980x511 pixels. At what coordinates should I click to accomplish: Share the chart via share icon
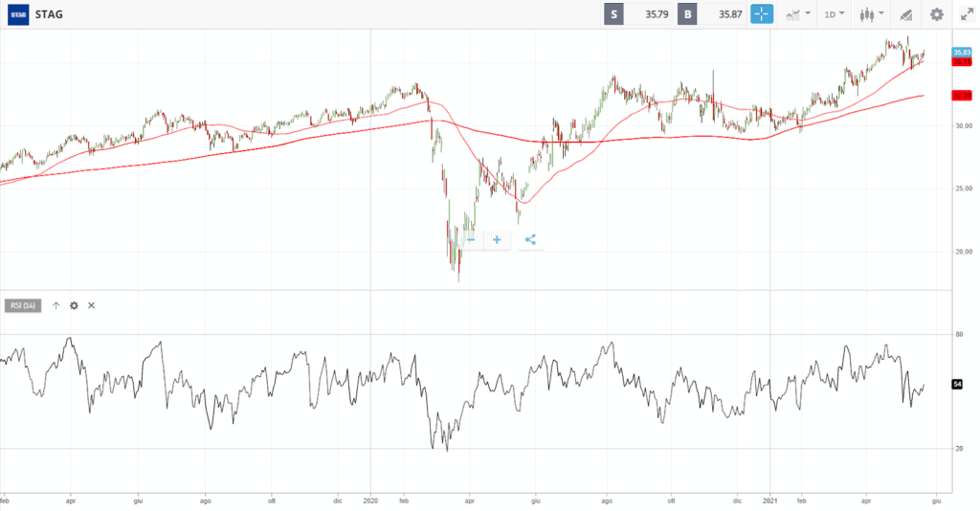(530, 240)
